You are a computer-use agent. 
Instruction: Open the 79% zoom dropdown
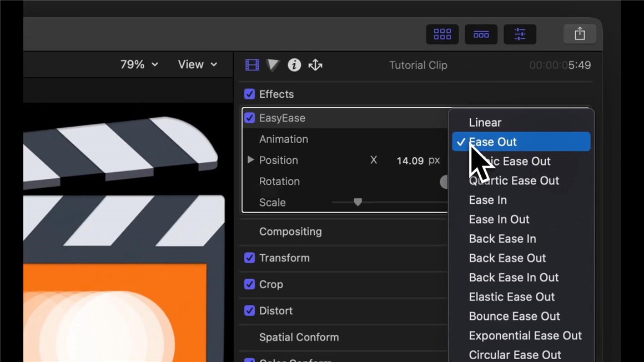pyautogui.click(x=139, y=64)
